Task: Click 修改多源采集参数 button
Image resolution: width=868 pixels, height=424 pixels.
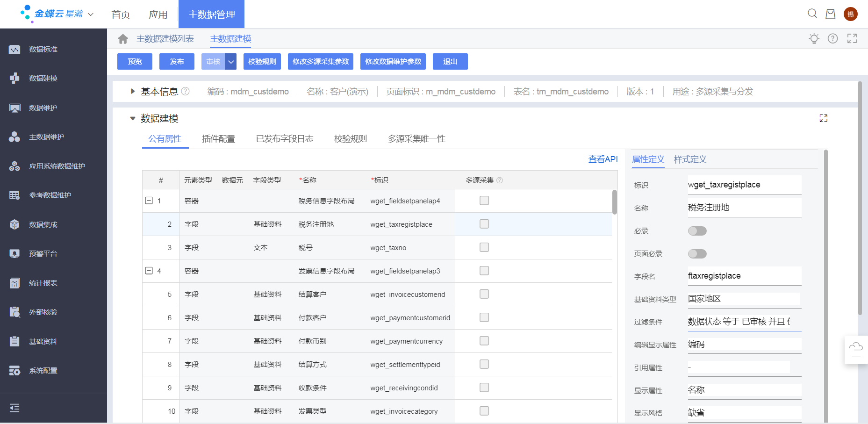Action: [x=321, y=62]
